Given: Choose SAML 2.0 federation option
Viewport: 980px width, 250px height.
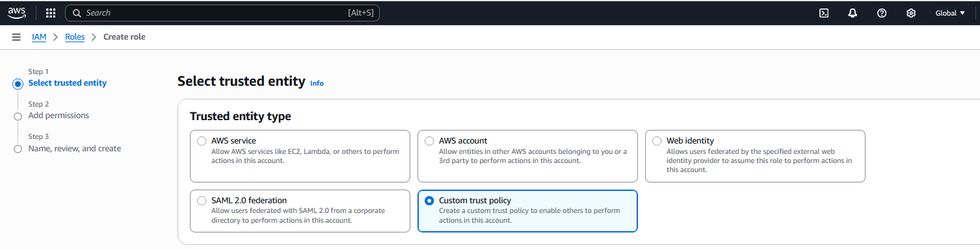Looking at the screenshot, I should pyautogui.click(x=202, y=201).
